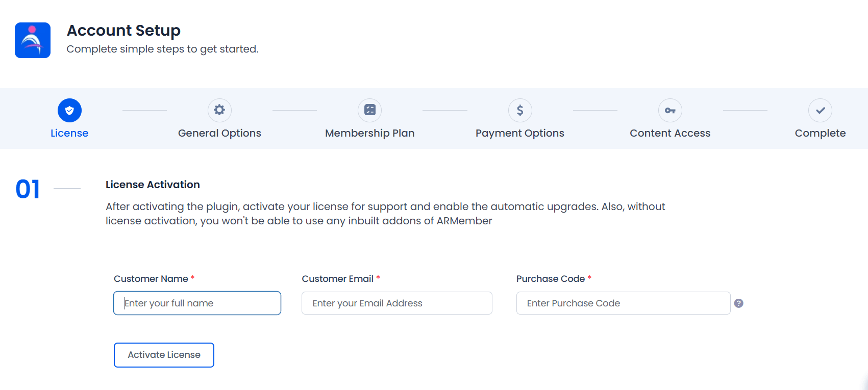
Task: Go to Membership Plan step label
Action: 370,133
